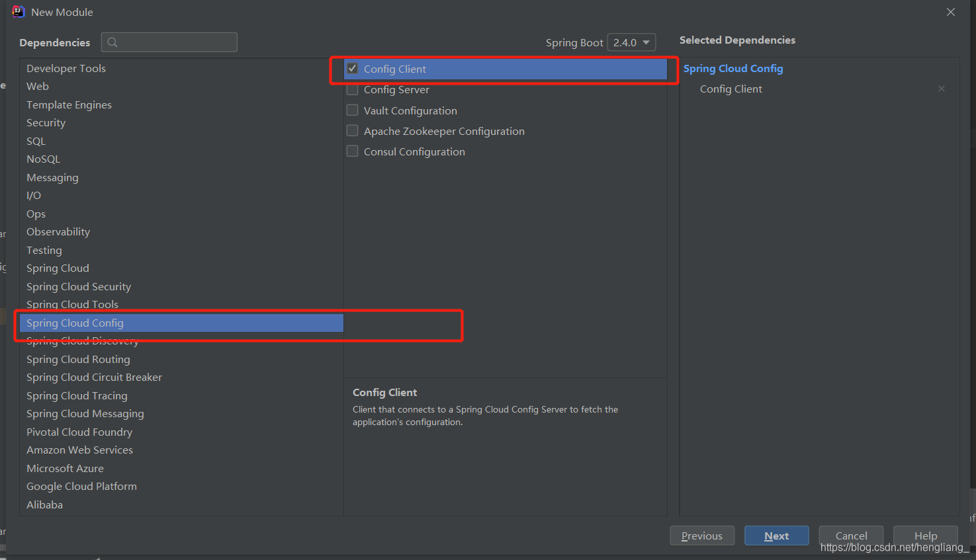
Task: Select the Microsoft Azure category
Action: tap(181, 468)
